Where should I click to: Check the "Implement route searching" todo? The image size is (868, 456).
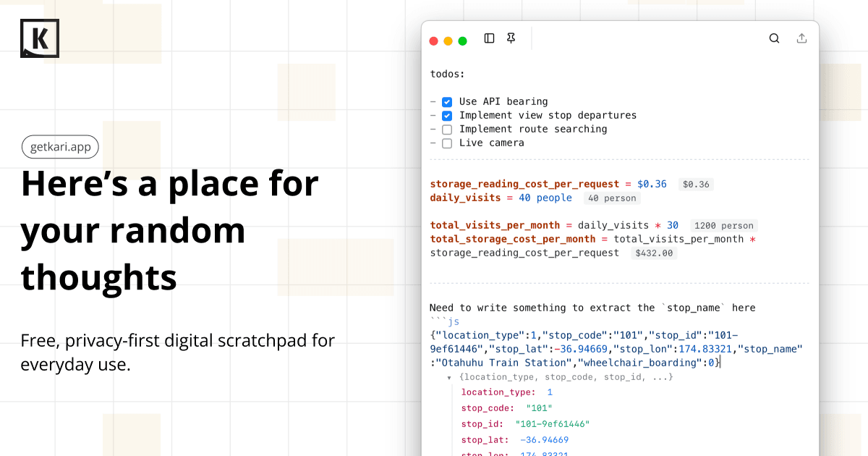[x=447, y=130]
